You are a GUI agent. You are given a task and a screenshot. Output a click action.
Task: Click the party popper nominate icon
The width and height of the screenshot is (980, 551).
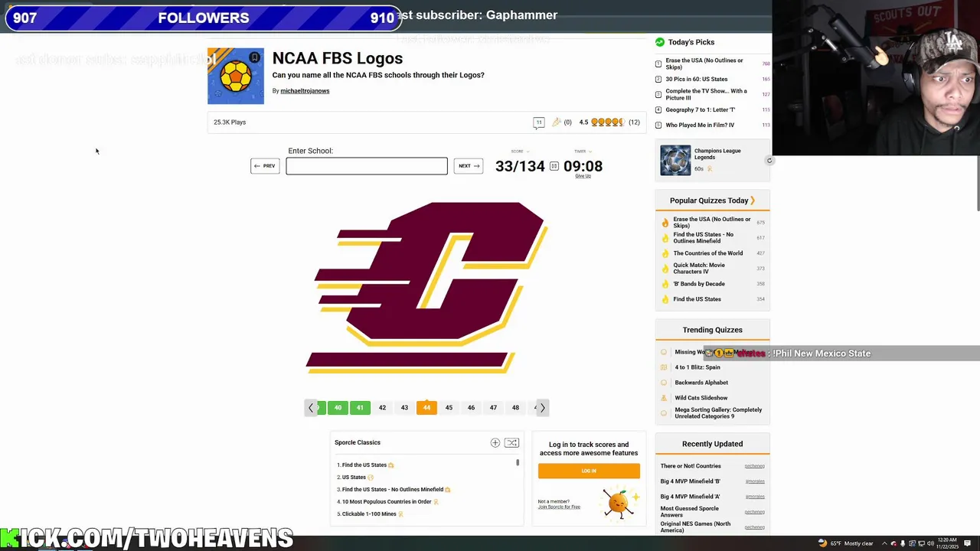[557, 122]
